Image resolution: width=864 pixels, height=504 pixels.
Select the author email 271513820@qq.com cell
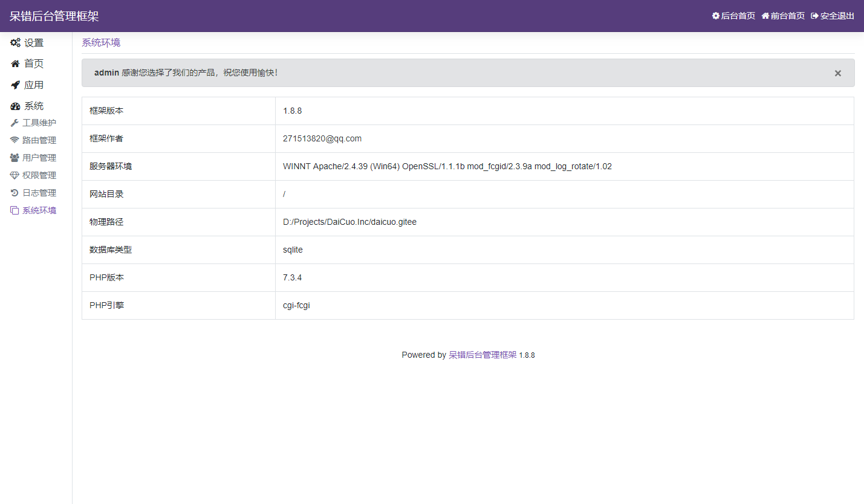[322, 139]
